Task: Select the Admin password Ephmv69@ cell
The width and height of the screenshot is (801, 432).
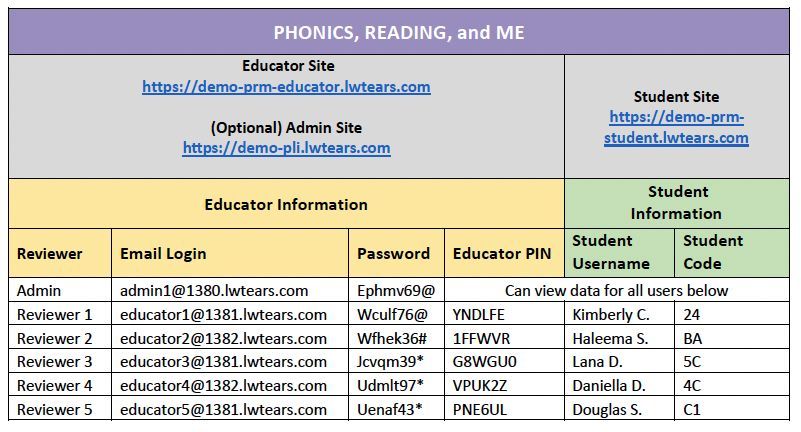Action: [x=396, y=291]
